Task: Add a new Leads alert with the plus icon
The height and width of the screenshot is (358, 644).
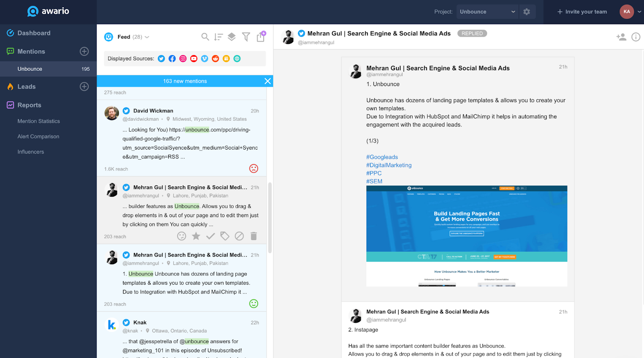Action: point(84,86)
